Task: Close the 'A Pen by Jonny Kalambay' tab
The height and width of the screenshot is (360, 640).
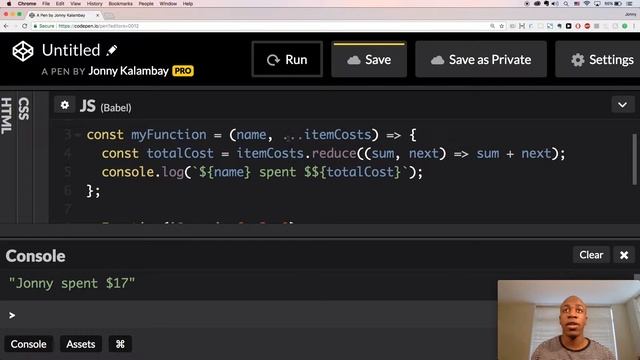Action: click(x=98, y=15)
